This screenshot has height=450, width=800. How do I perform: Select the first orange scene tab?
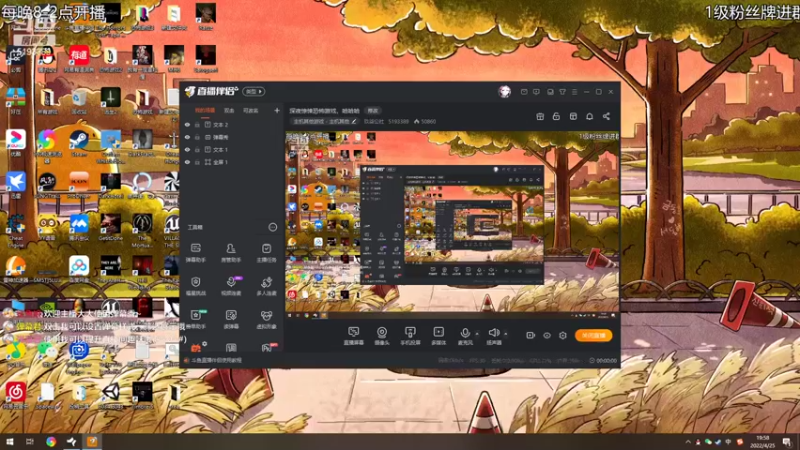[205, 110]
